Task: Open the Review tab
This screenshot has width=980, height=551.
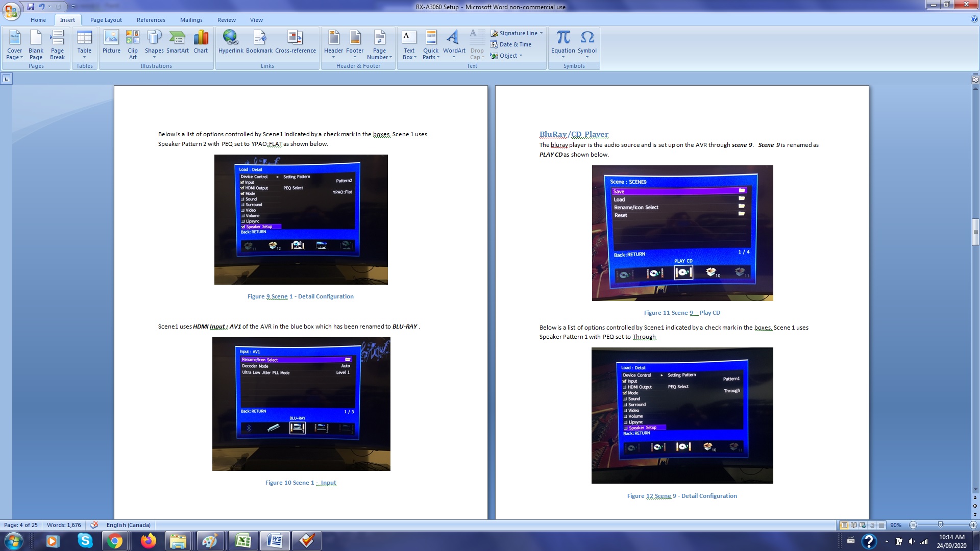Action: click(x=227, y=20)
